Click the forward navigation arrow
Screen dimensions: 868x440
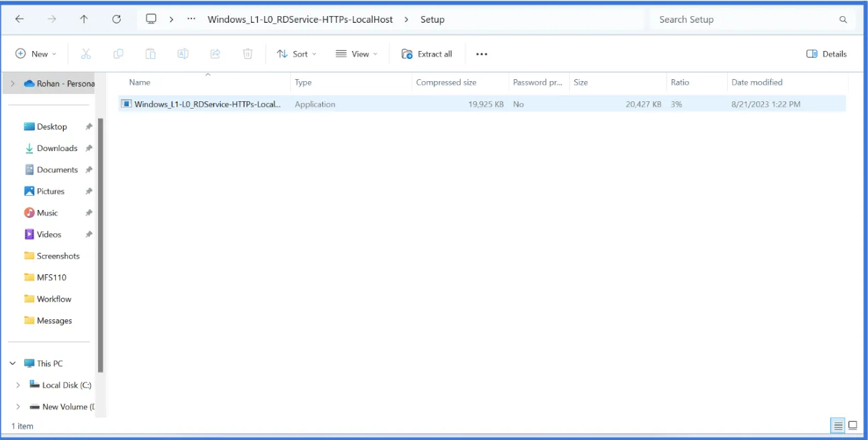pyautogui.click(x=52, y=19)
